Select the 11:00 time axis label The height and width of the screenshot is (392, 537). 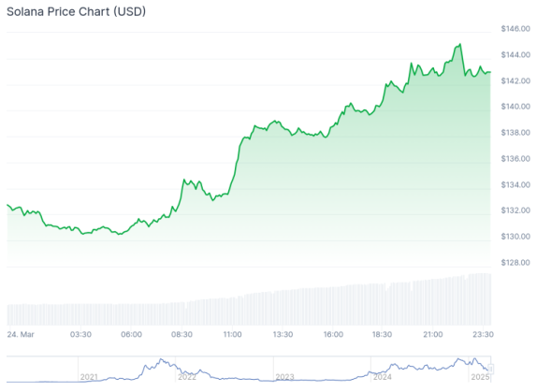point(232,335)
